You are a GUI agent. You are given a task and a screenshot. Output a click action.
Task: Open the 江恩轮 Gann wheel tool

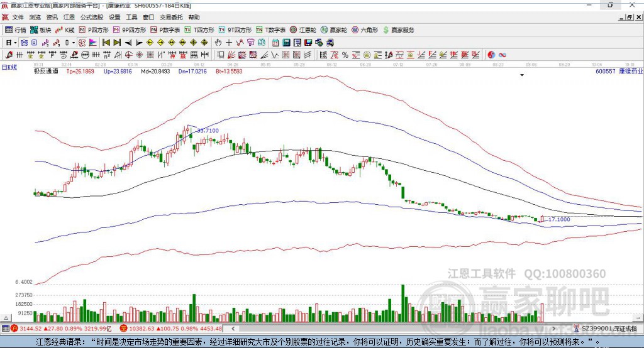[303, 30]
